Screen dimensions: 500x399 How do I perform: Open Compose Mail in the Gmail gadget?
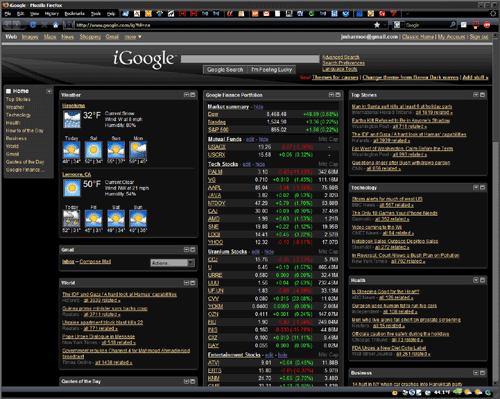tap(95, 262)
